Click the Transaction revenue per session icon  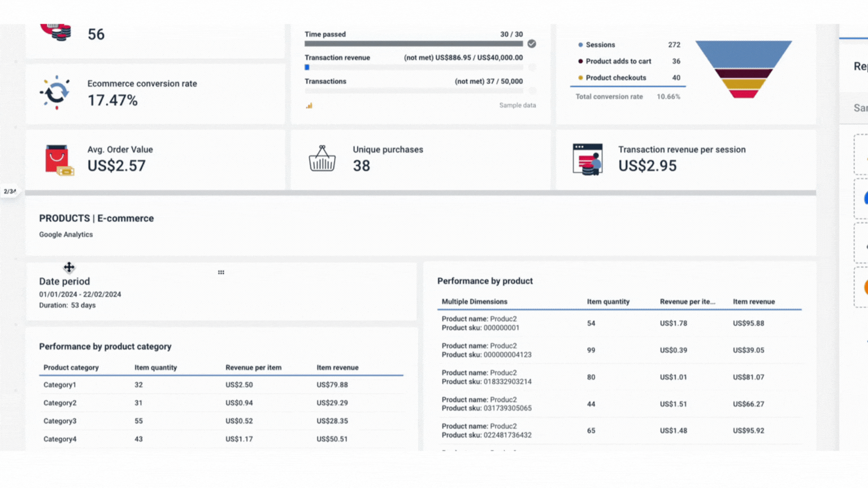[587, 159]
